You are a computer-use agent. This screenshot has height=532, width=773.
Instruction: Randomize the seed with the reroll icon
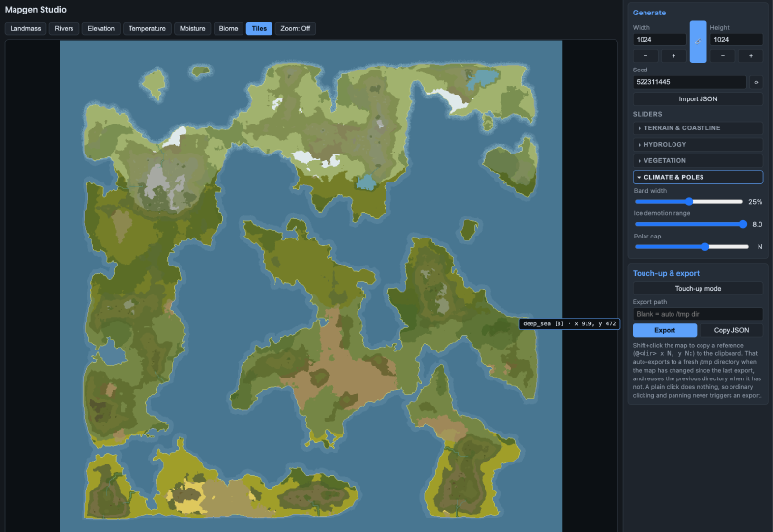tap(756, 82)
